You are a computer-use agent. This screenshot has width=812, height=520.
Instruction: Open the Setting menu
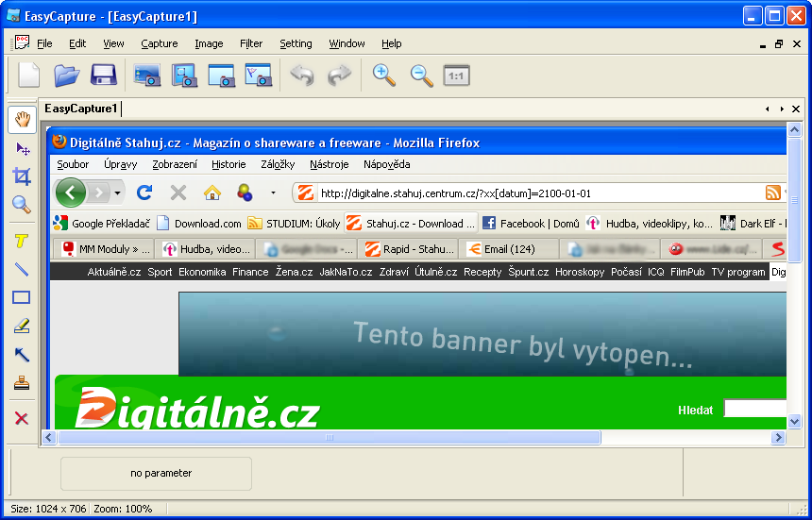[x=296, y=43]
